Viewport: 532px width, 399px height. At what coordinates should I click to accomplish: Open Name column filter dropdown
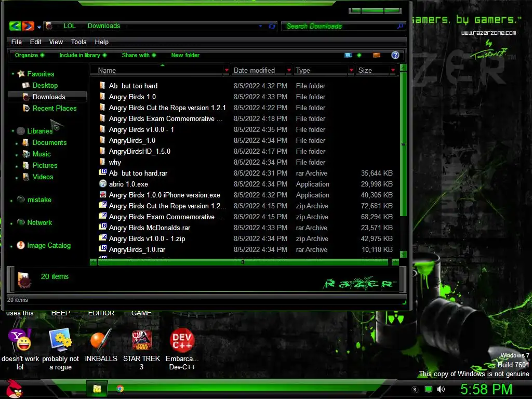(227, 70)
